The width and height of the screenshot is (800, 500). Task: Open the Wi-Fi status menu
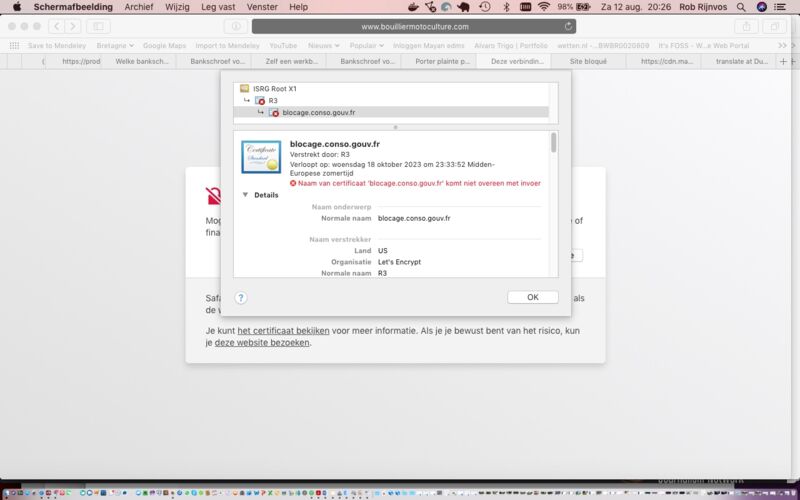click(544, 7)
